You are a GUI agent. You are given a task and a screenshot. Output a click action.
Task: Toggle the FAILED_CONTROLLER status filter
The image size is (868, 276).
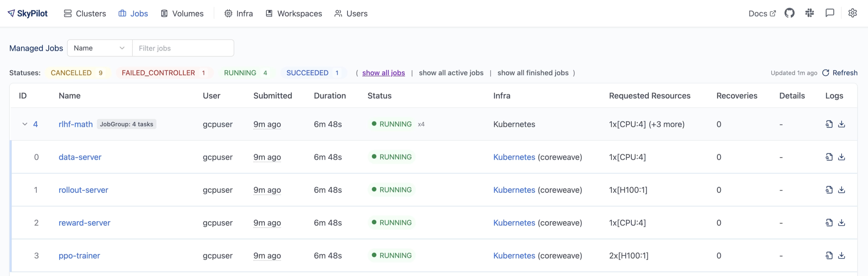pos(164,73)
